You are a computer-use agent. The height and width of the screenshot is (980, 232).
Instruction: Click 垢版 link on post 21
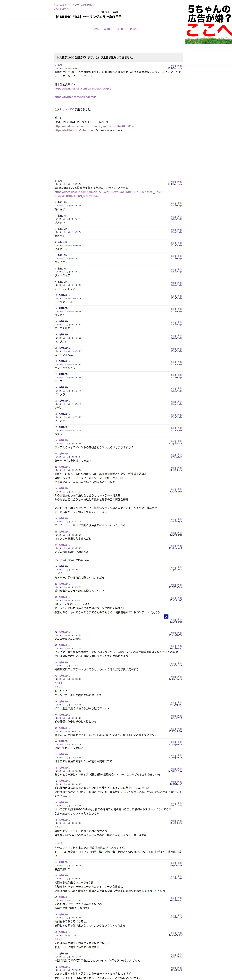click(172, 441)
